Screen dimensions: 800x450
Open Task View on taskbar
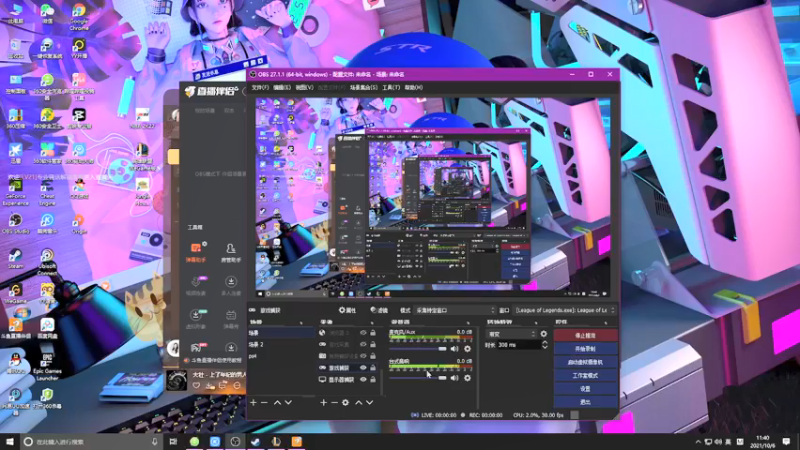click(x=173, y=442)
